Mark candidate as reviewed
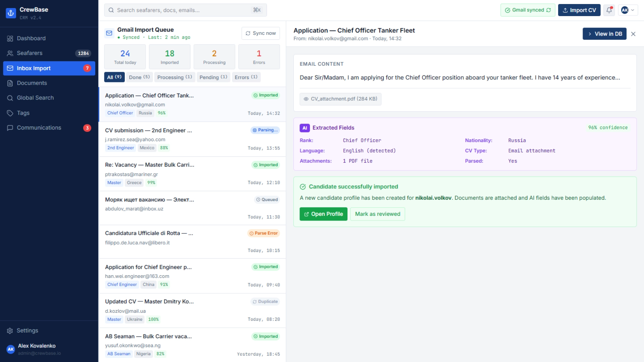The height and width of the screenshot is (362, 644). point(377,214)
